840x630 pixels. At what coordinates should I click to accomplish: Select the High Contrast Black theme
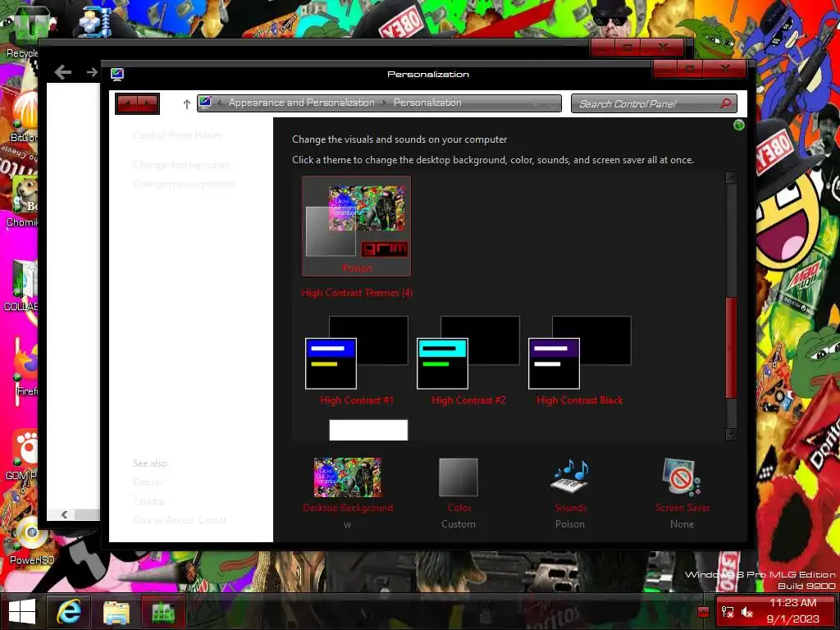[580, 361]
